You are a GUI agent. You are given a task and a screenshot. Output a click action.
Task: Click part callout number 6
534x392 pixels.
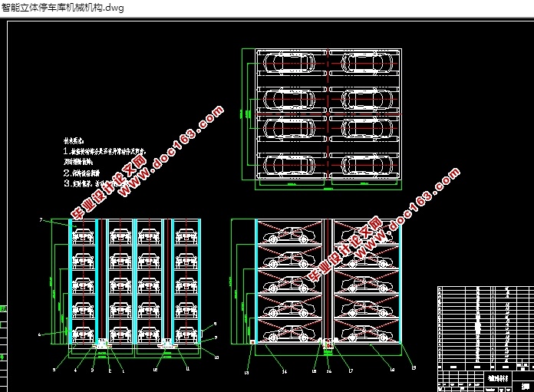pyautogui.click(x=39, y=334)
